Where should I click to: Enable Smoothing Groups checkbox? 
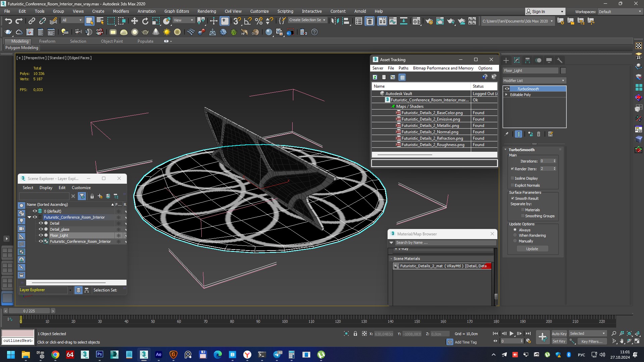(x=523, y=216)
